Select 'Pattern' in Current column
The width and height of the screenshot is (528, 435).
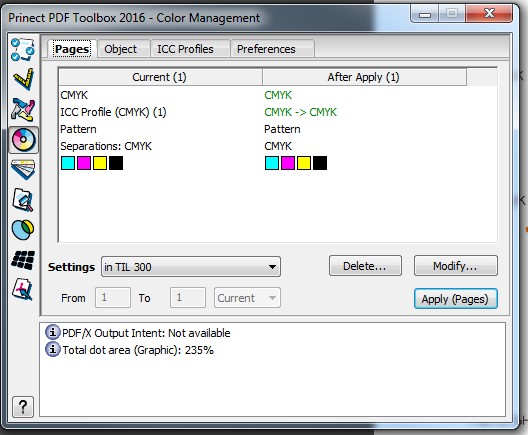point(78,129)
